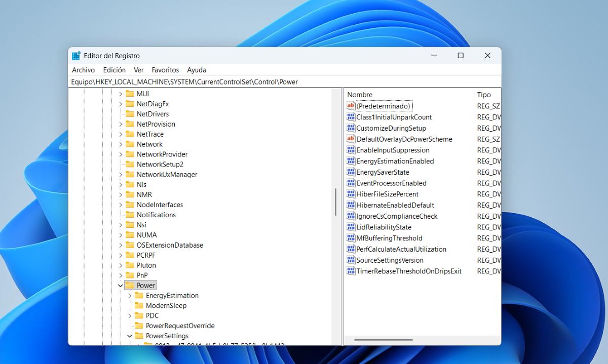Click the registry path address bar

coord(284,82)
